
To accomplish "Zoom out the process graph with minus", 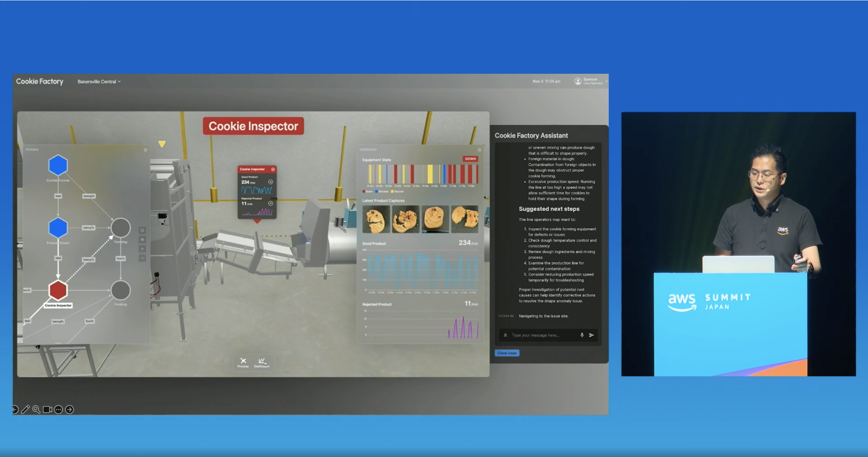I will (x=142, y=258).
